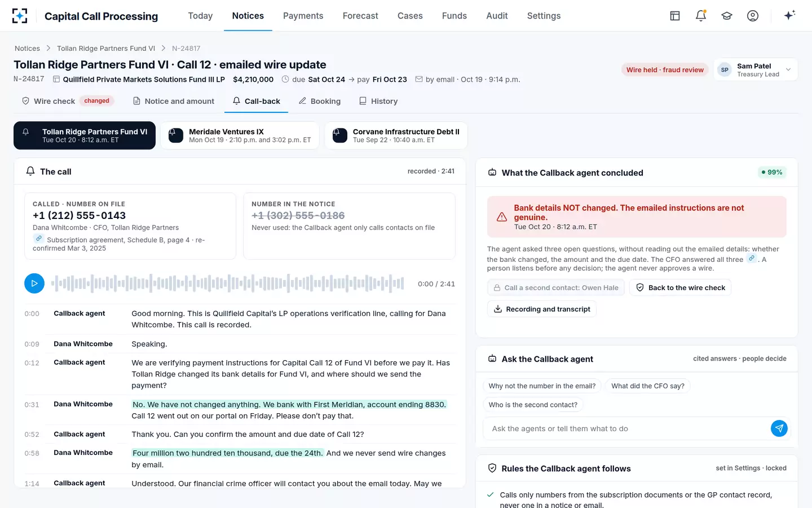Send the question with the arrow button

pyautogui.click(x=779, y=428)
